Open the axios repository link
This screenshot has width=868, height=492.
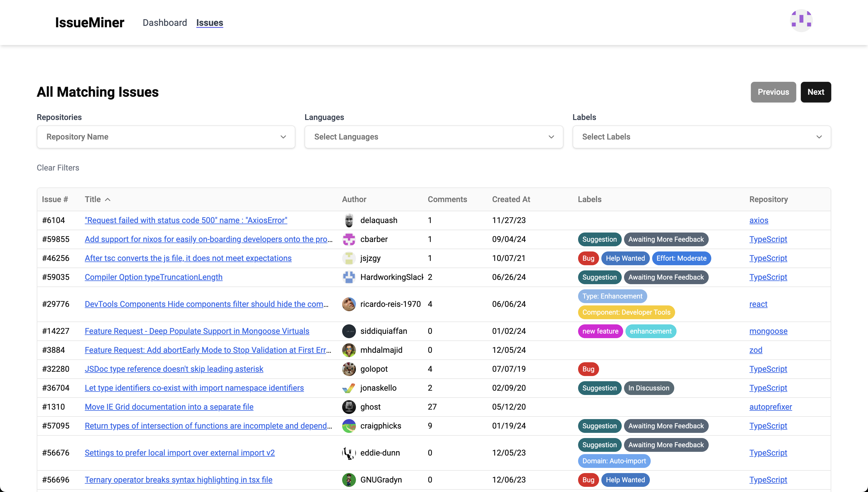point(759,220)
